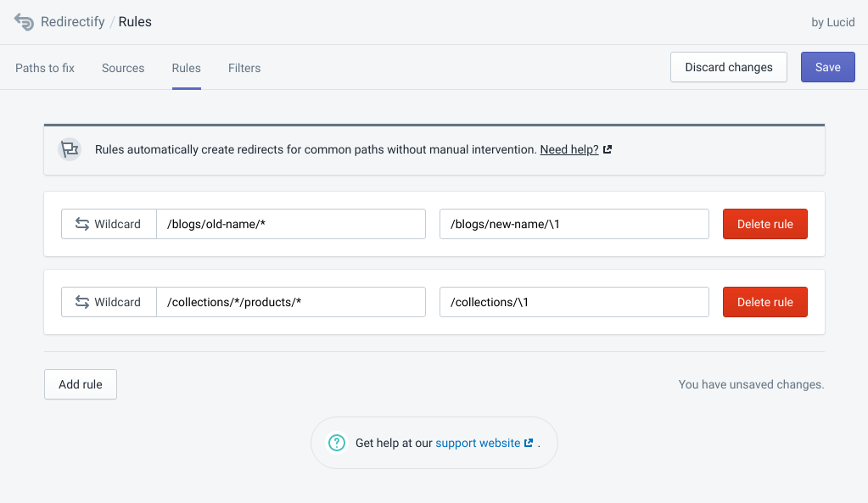This screenshot has height=503, width=868.
Task: Open the support website link
Action: (478, 443)
